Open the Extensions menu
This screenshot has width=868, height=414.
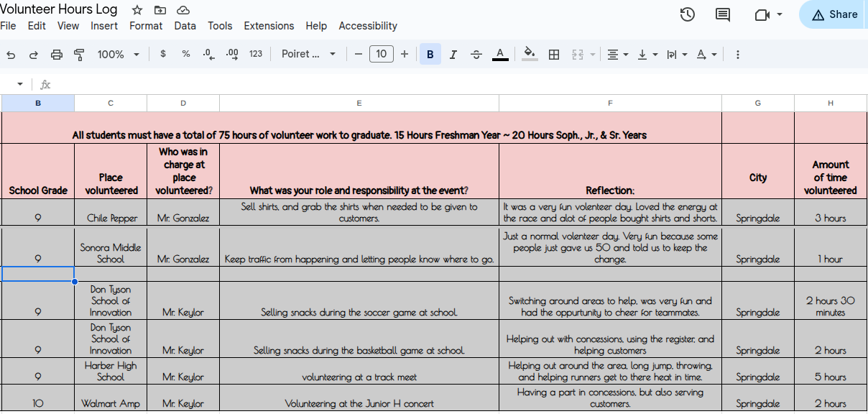(x=269, y=26)
